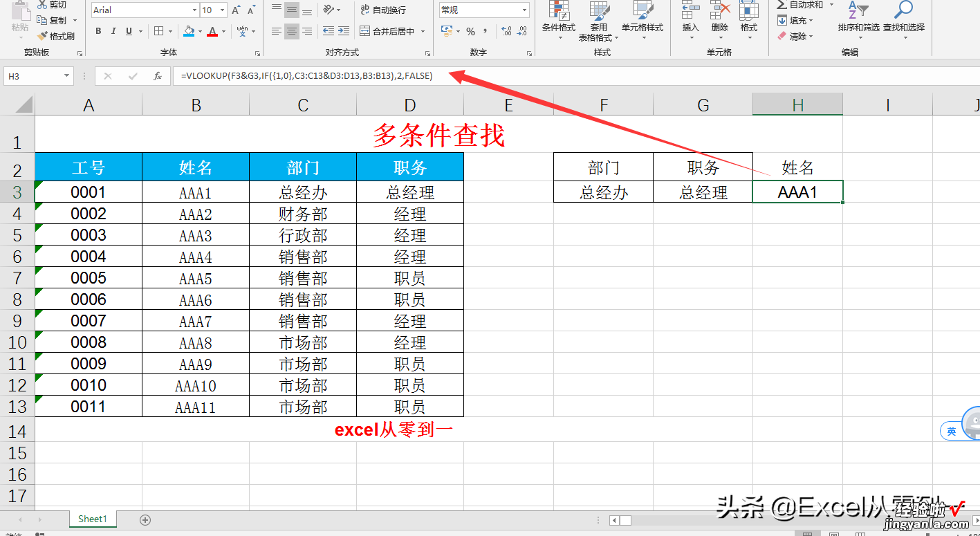Click the Copy (复制) icon
Screen dimensions: 980x536
coord(43,21)
